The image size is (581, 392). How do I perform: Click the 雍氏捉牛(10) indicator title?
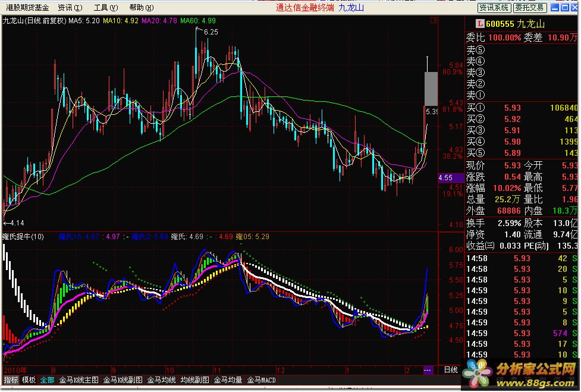click(23, 237)
